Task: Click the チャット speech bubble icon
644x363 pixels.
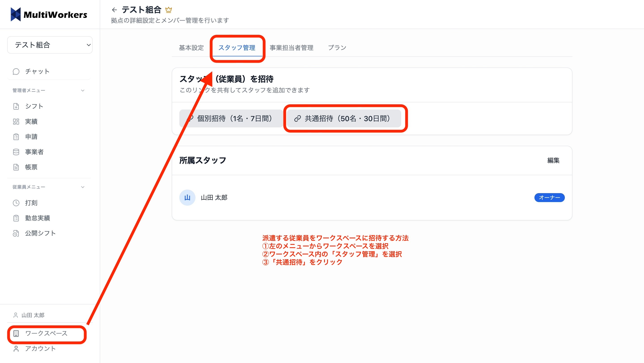Action: point(16,72)
